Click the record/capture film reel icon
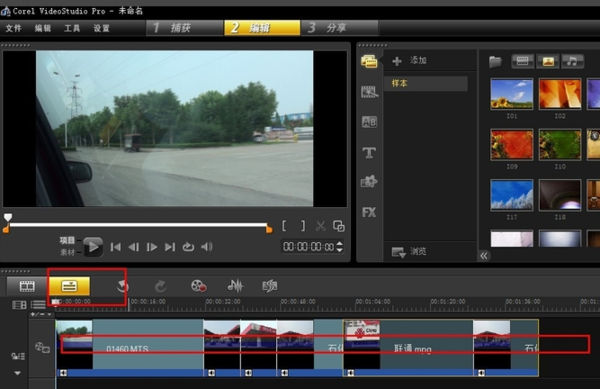The height and width of the screenshot is (389, 600). click(x=199, y=286)
